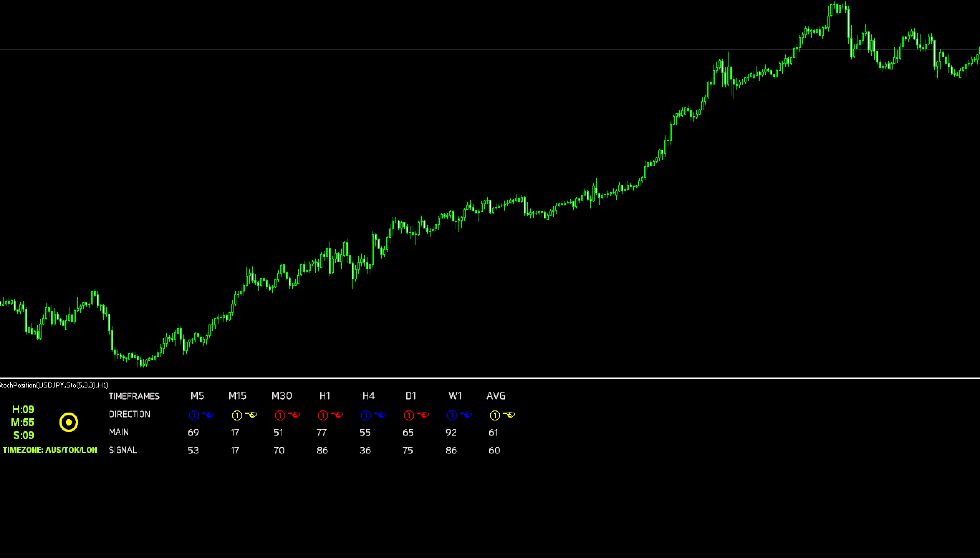Select the H1 timeframe header
Viewport: 980px width, 558px height.
325,396
